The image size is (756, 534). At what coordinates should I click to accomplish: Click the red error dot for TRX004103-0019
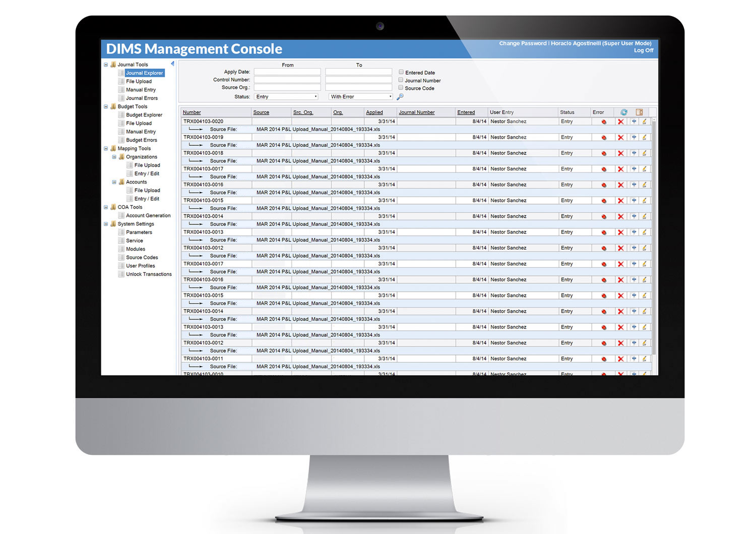click(x=604, y=137)
